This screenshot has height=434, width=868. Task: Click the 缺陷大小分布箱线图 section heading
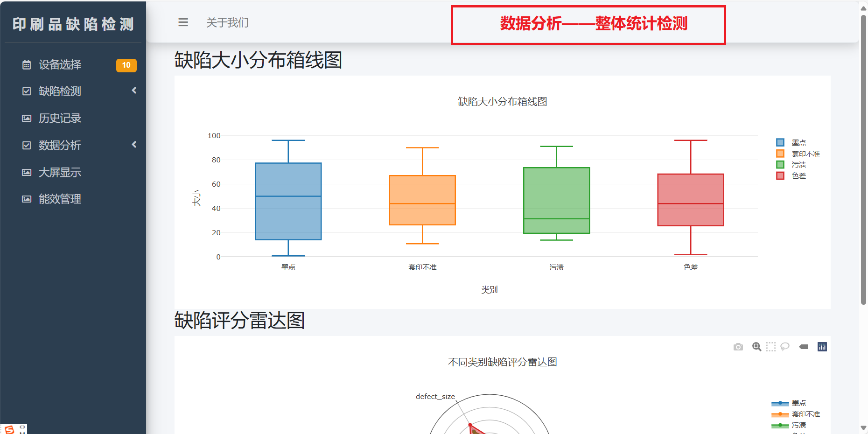point(258,60)
